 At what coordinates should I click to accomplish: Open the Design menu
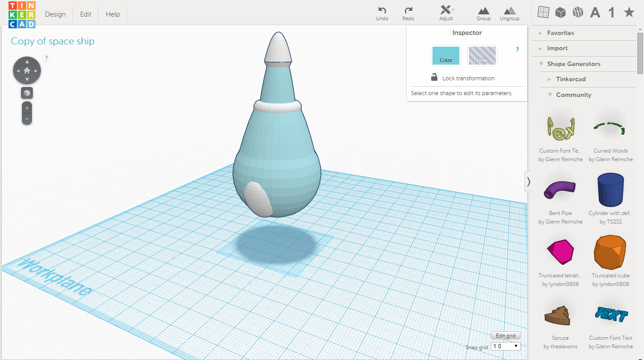[x=55, y=14]
